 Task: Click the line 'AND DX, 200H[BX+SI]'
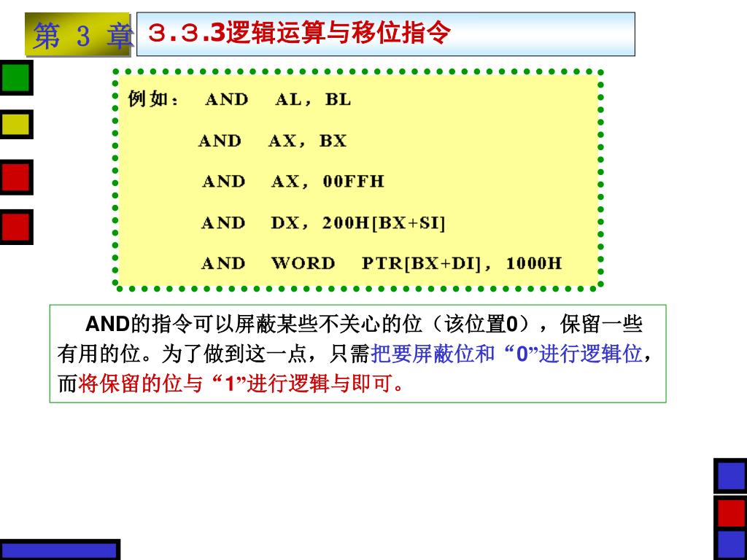(323, 223)
